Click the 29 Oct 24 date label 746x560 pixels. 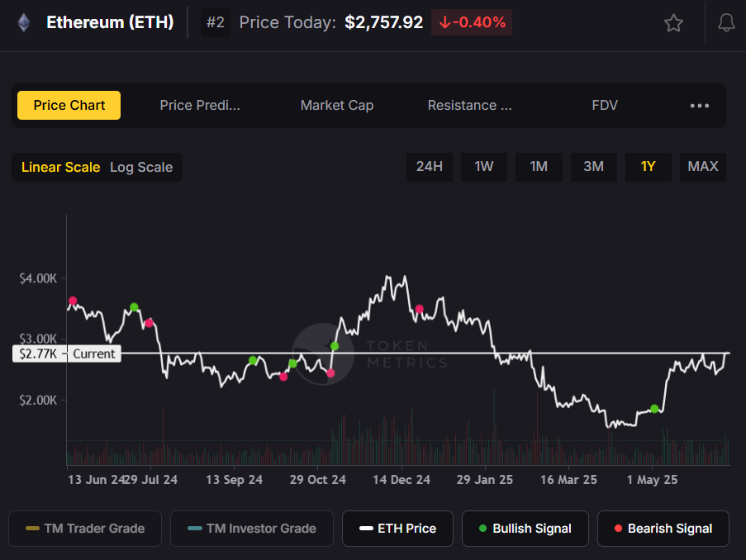click(318, 480)
